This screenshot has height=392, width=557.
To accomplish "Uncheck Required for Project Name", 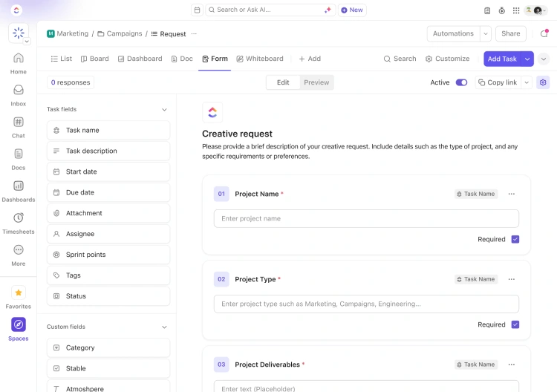I will tap(515, 239).
